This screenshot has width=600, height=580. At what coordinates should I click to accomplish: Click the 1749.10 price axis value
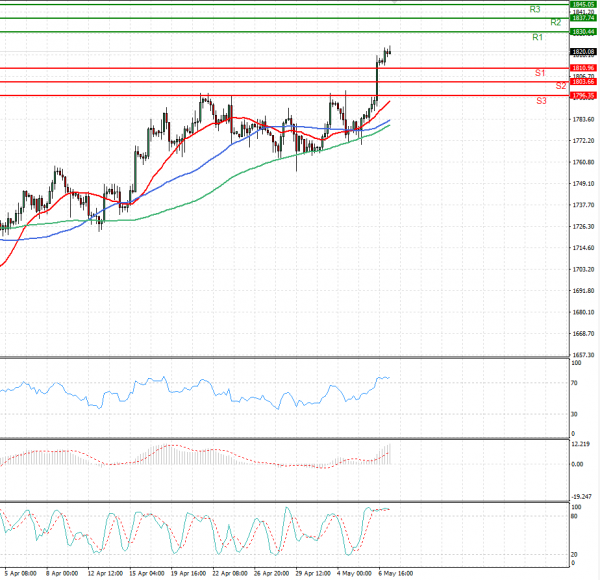pos(583,184)
